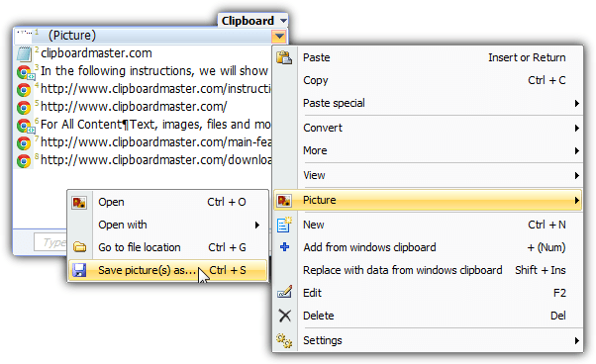Screen dimensions: 596x364
Task: Select the http://www.clipboardmaster.com/ entry
Action: point(143,107)
